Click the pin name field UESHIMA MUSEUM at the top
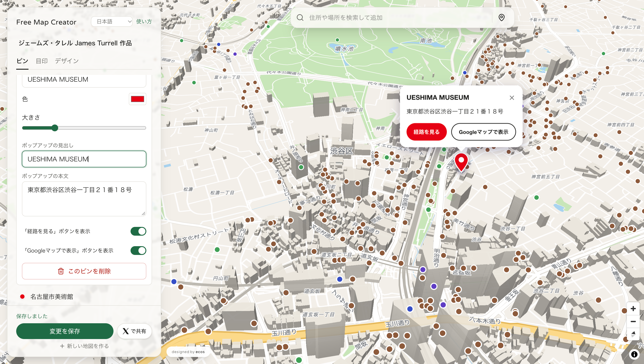 (x=84, y=80)
